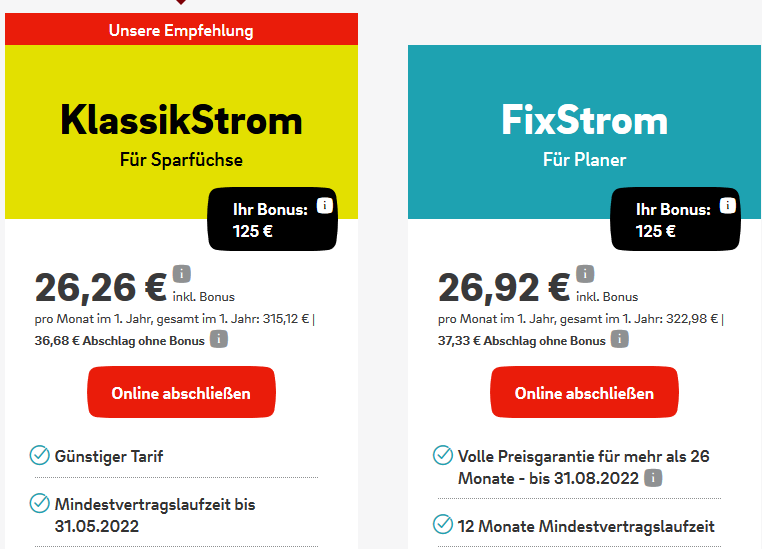Screen dimensions: 762x549
Task: Click the 26,26 € monthly price
Action: click(x=101, y=288)
